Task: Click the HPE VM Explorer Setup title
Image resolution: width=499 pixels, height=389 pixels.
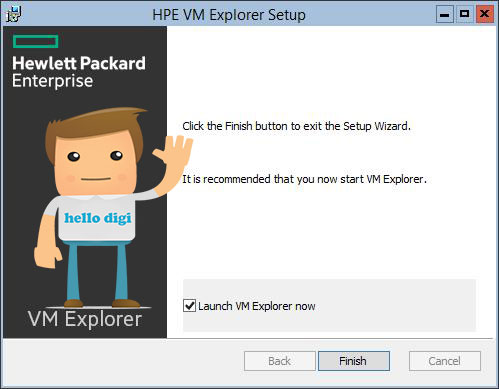Action: tap(229, 15)
